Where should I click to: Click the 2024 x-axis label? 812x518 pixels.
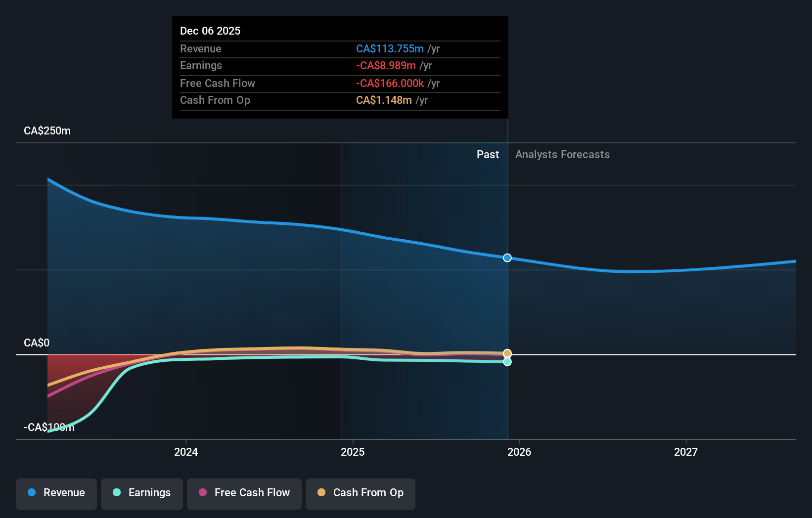point(186,452)
